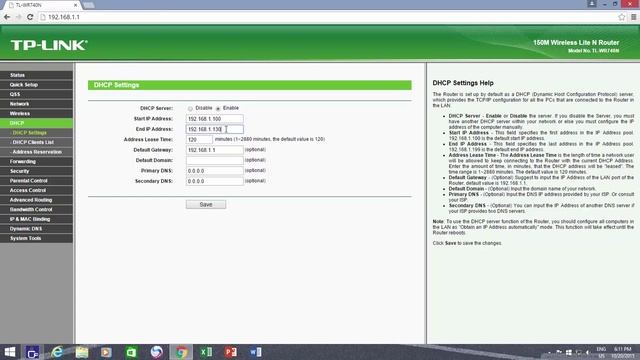Open File Explorer from taskbar

[x=82, y=352]
